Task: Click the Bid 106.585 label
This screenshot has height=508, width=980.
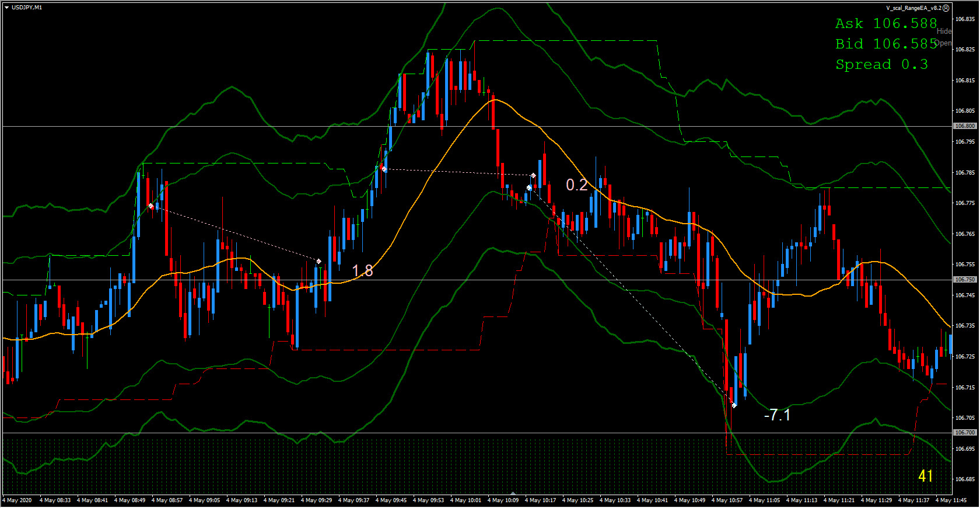Action: tap(886, 44)
